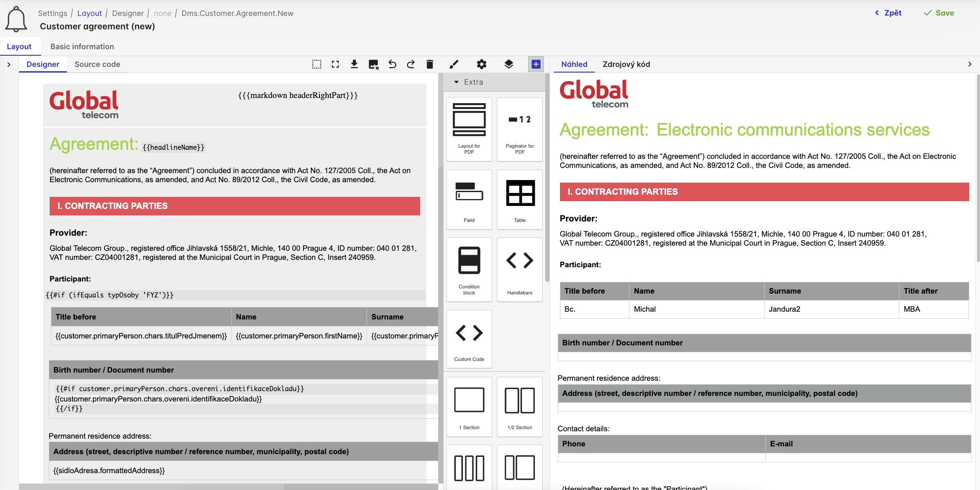This screenshot has height=490, width=980.
Task: Download the layout using the download icon
Action: [354, 64]
